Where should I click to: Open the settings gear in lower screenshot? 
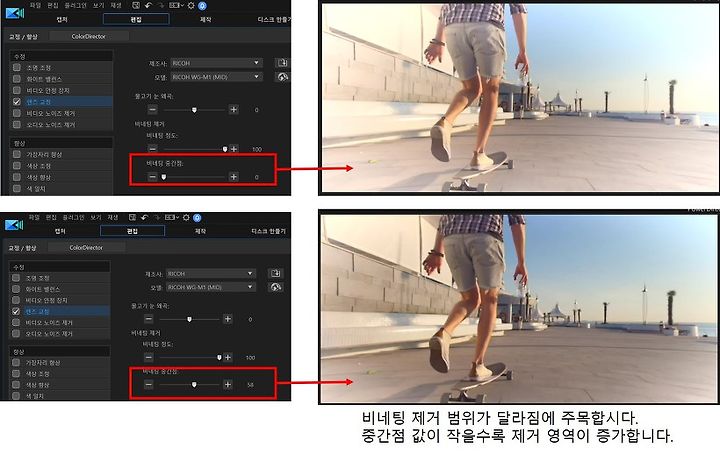[x=186, y=218]
